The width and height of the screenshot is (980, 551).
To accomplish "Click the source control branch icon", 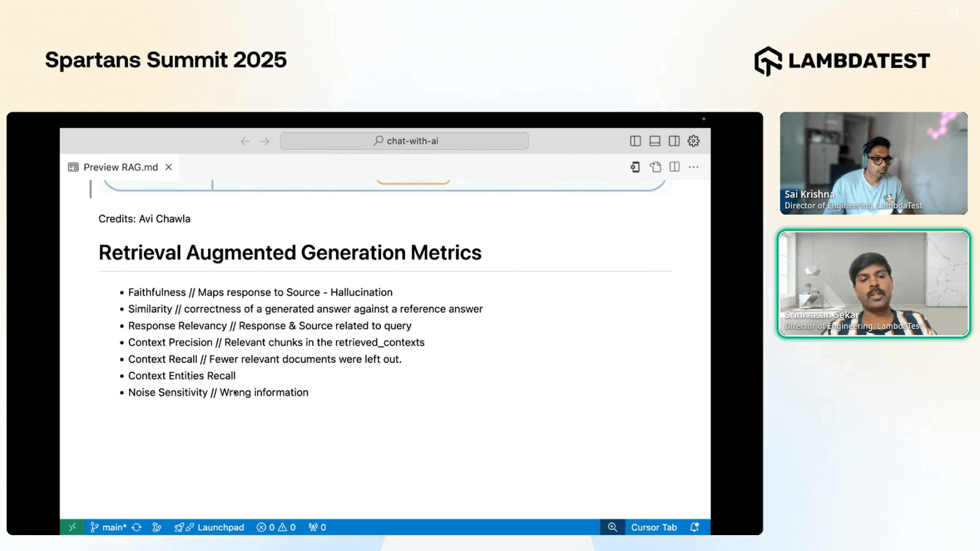I will 94,527.
